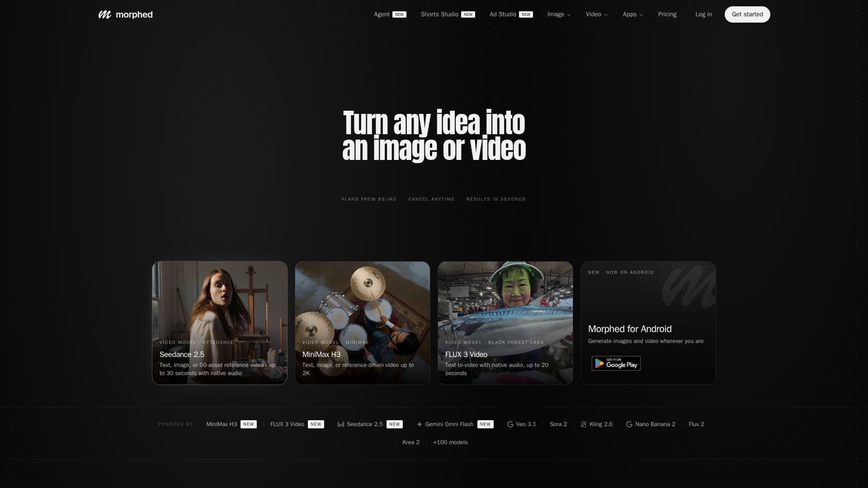Open Shorts Studio from the navigation

pos(448,14)
